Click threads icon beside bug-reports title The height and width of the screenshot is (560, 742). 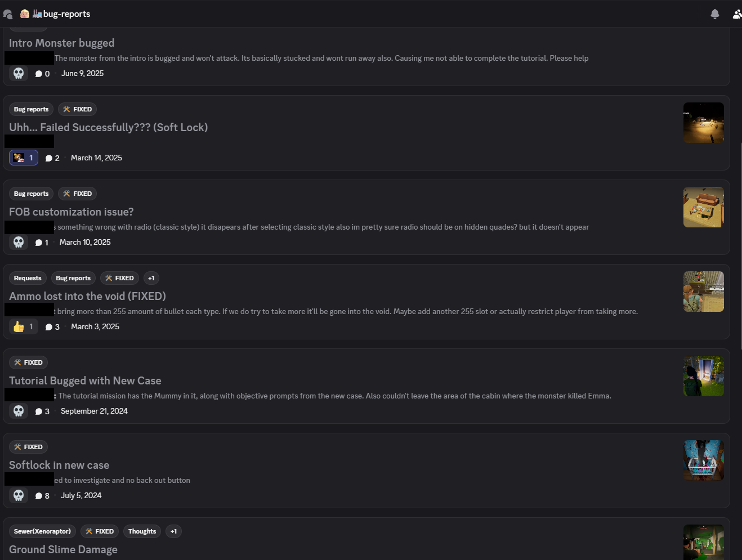(8, 14)
